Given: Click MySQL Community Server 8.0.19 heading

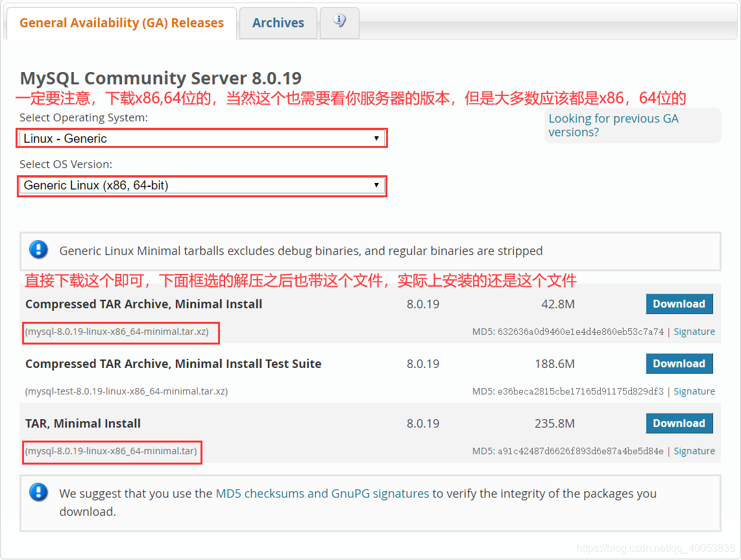Looking at the screenshot, I should (x=161, y=78).
